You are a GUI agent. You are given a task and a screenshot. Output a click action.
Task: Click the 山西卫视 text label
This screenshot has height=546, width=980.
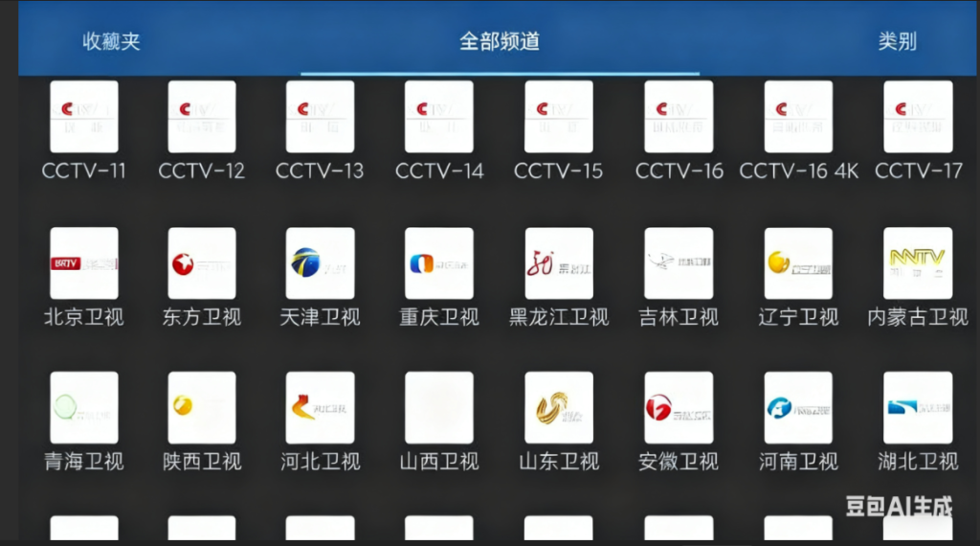(438, 462)
